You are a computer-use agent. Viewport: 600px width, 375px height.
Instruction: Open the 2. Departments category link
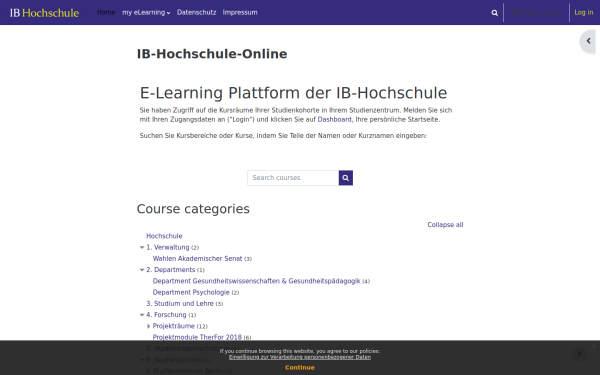click(171, 270)
